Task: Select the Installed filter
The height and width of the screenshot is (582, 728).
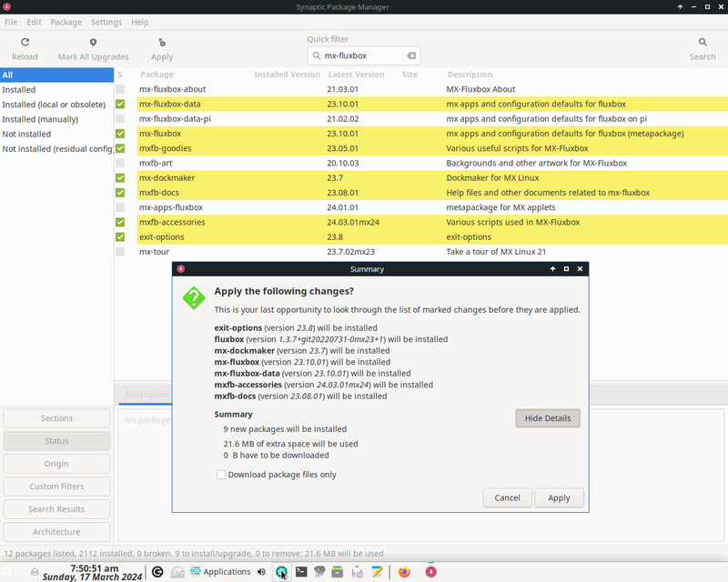Action: tap(56, 90)
